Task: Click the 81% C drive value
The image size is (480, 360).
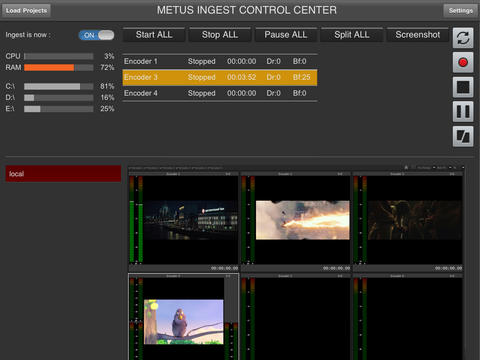Action: click(107, 87)
